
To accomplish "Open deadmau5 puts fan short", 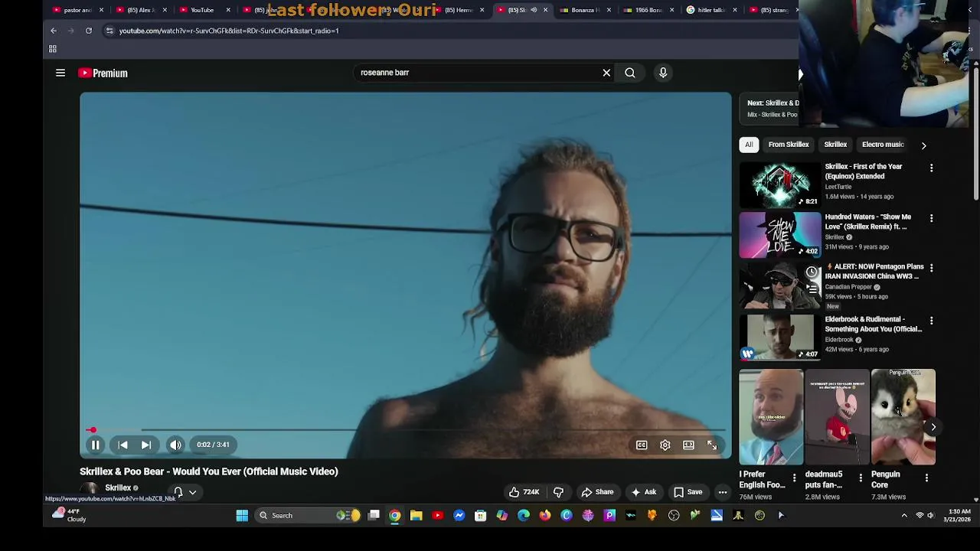I will pyautogui.click(x=837, y=417).
